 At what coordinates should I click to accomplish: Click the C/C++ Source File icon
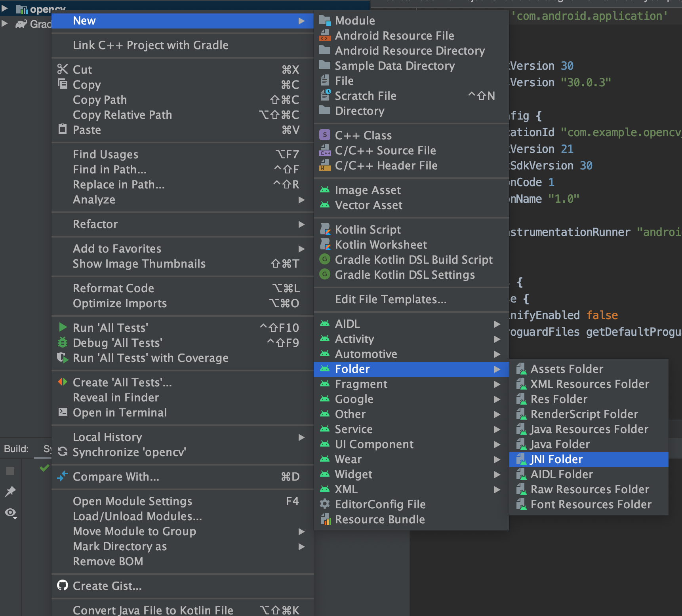point(325,150)
